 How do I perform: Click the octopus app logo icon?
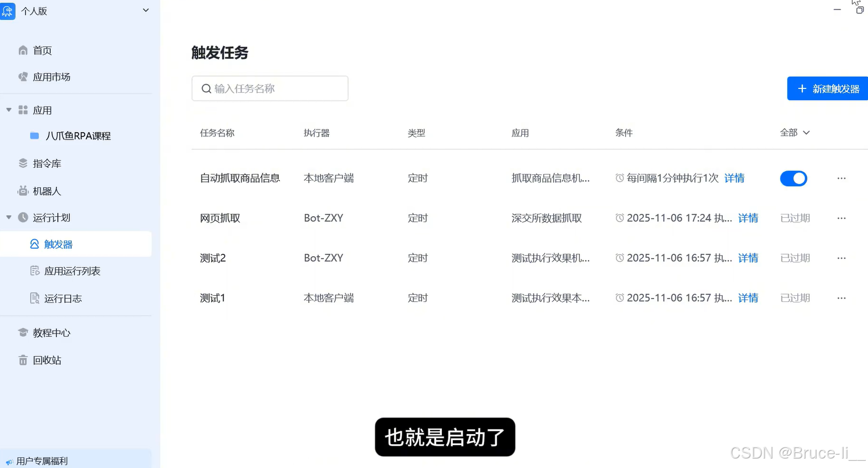point(7,11)
